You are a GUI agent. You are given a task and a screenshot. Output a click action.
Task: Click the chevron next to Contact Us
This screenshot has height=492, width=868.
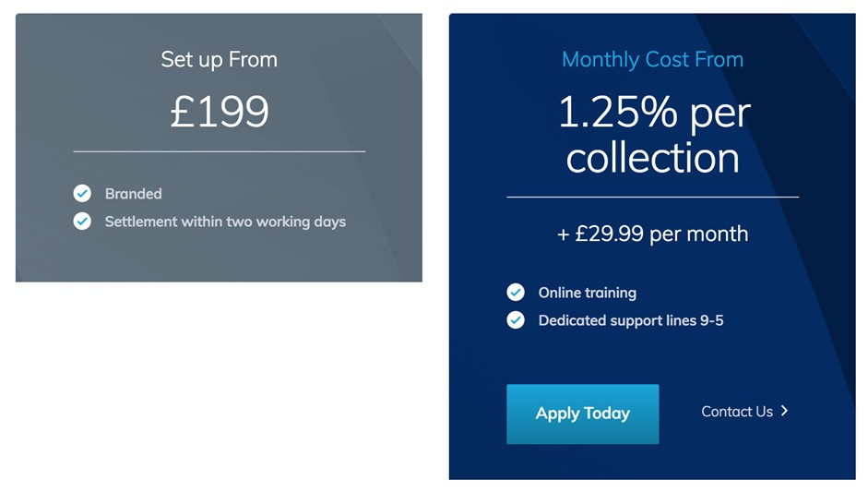click(784, 411)
